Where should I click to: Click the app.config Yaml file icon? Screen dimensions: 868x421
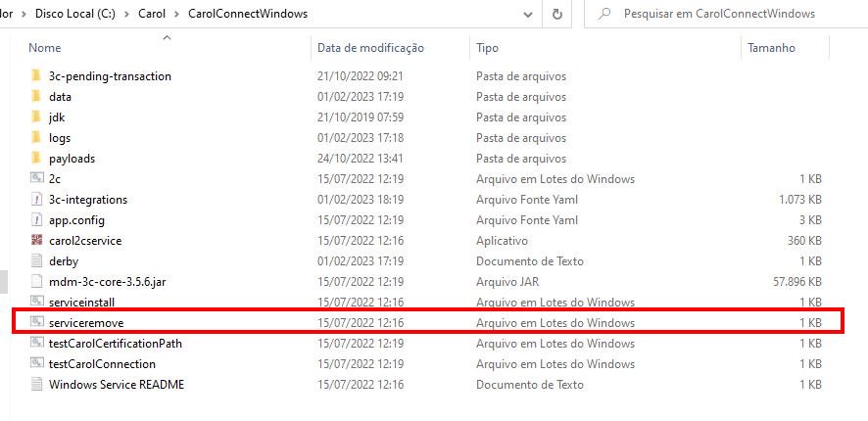pyautogui.click(x=36, y=220)
